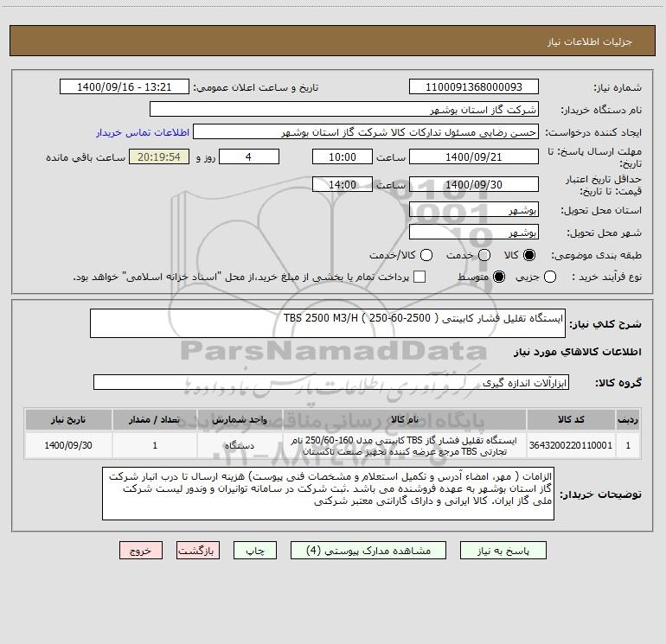Click the نام کالا column header
Image resolution: width=666 pixels, height=644 pixels.
tap(405, 419)
